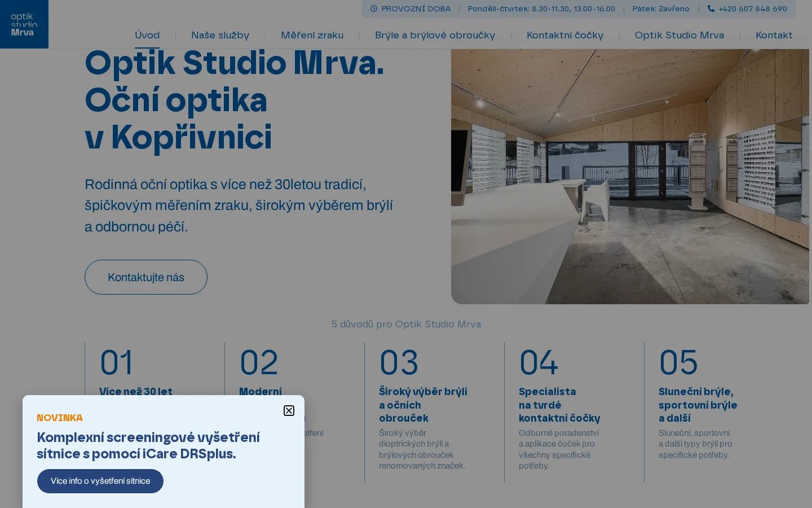Viewport: 812px width, 508px height.
Task: Go to Měření zraku page
Action: [312, 35]
